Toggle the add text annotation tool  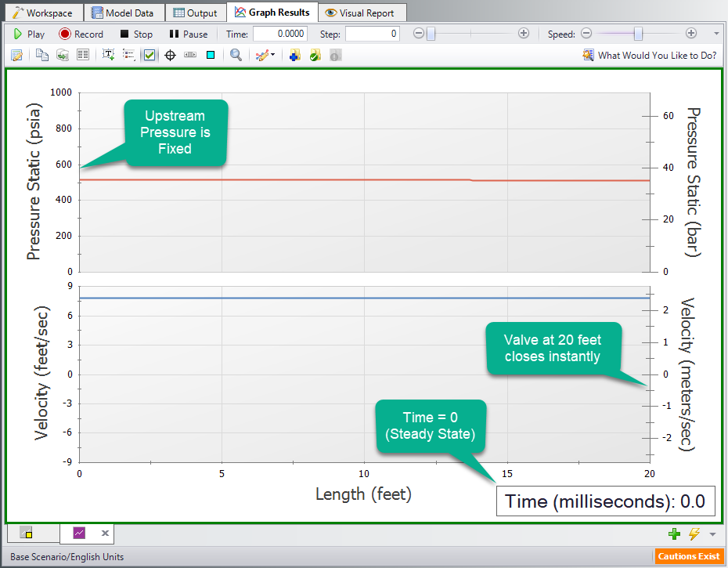point(106,55)
